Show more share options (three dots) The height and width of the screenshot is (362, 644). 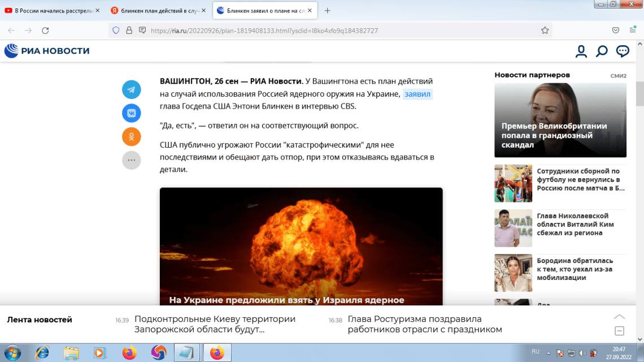pyautogui.click(x=131, y=160)
